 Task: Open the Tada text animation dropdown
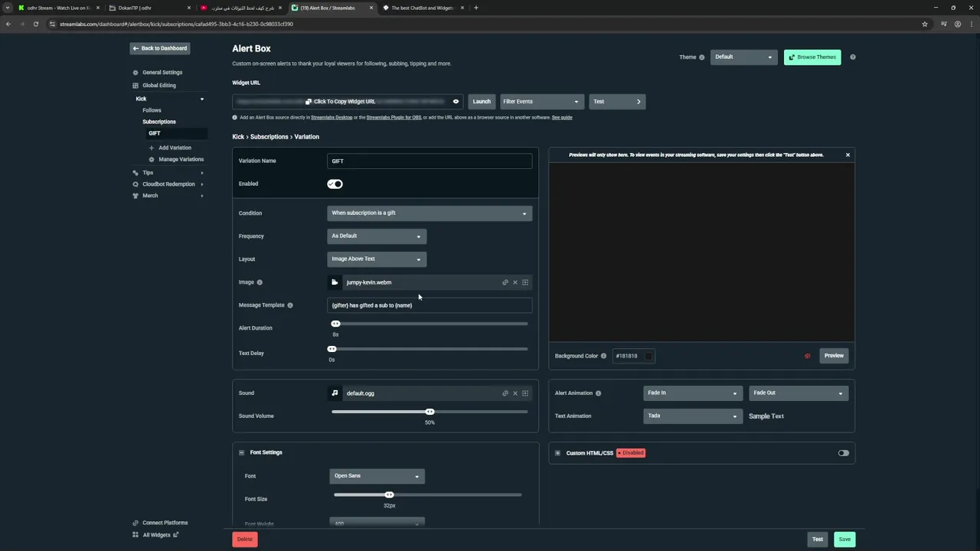692,416
